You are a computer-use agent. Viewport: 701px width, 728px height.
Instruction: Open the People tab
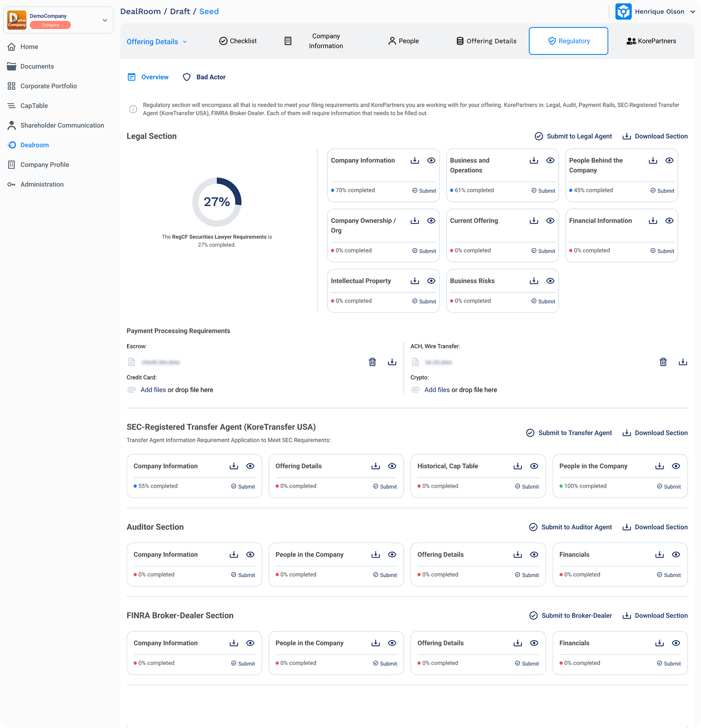[x=403, y=41]
